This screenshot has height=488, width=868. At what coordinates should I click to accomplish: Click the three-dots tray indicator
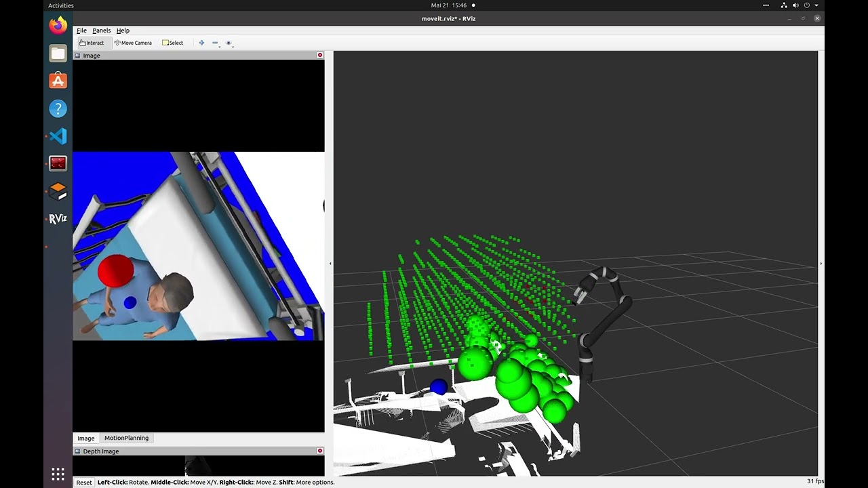pyautogui.click(x=766, y=5)
